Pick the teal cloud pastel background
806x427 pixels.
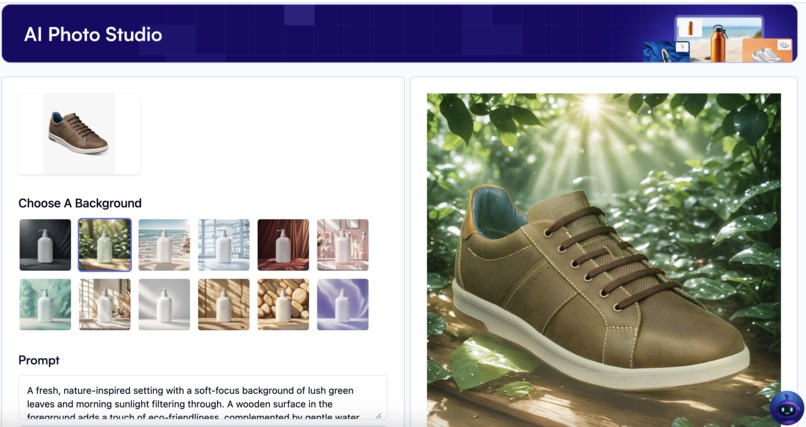[x=45, y=304]
